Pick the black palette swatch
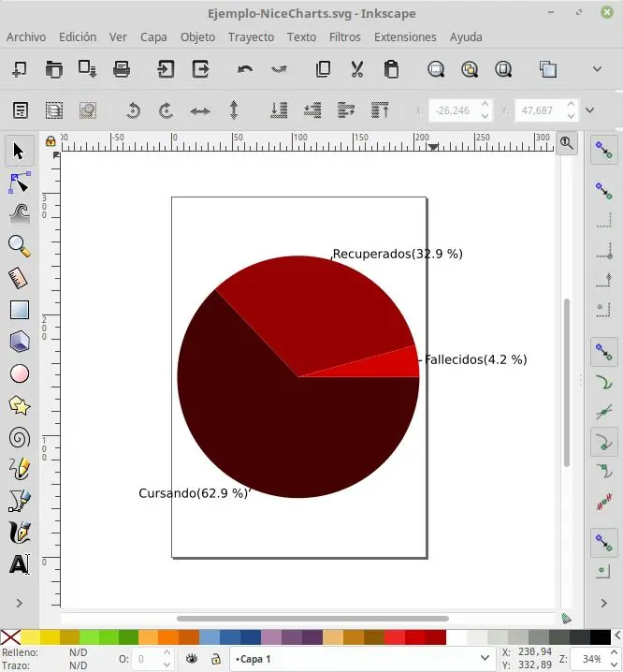This screenshot has height=672, width=623. click(x=601, y=637)
